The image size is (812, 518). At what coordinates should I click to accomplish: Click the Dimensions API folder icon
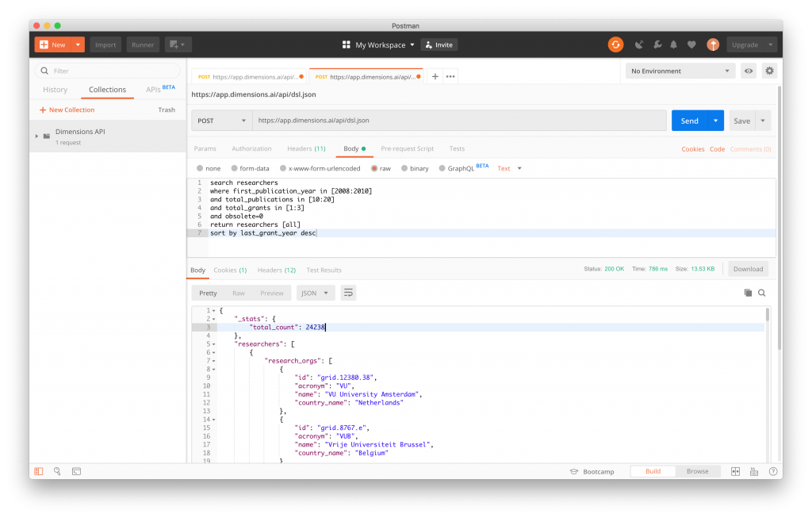click(47, 136)
